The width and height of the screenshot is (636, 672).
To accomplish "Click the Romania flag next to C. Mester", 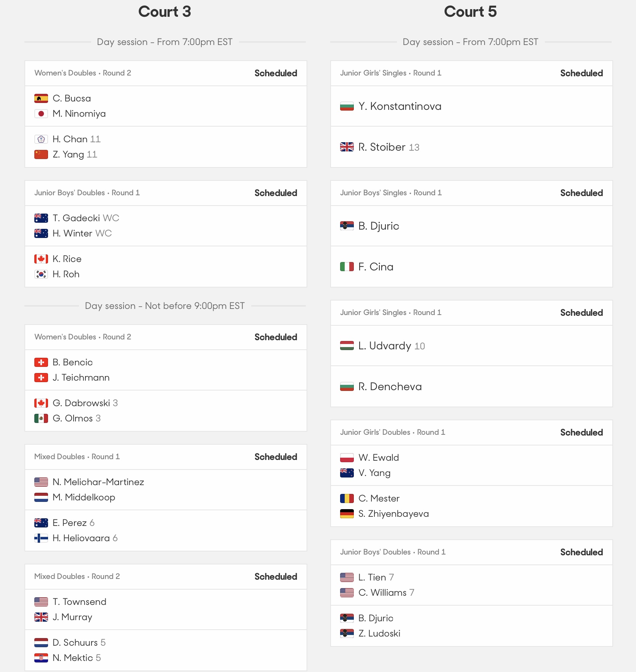I will (x=347, y=498).
